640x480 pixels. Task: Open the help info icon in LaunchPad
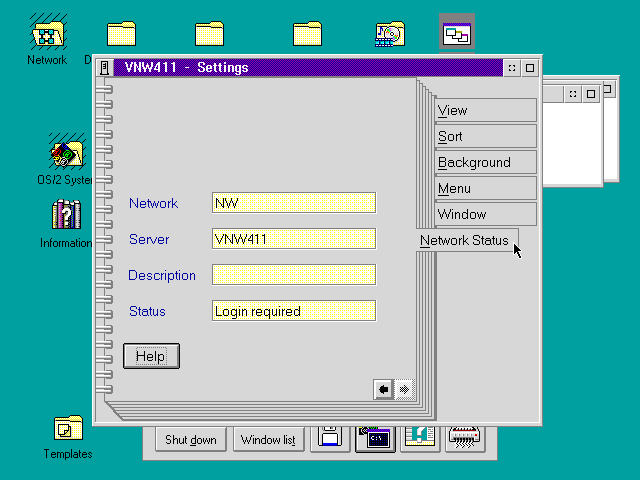[420, 438]
